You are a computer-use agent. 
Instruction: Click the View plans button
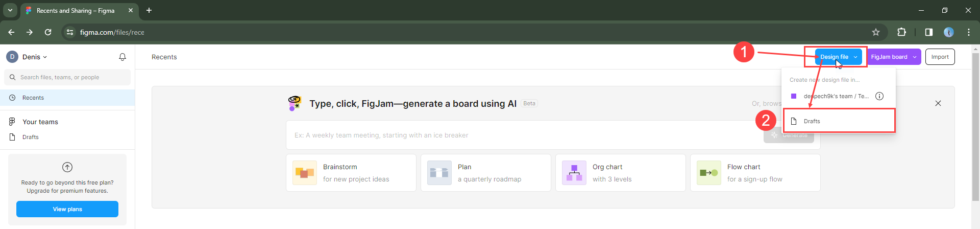67,209
